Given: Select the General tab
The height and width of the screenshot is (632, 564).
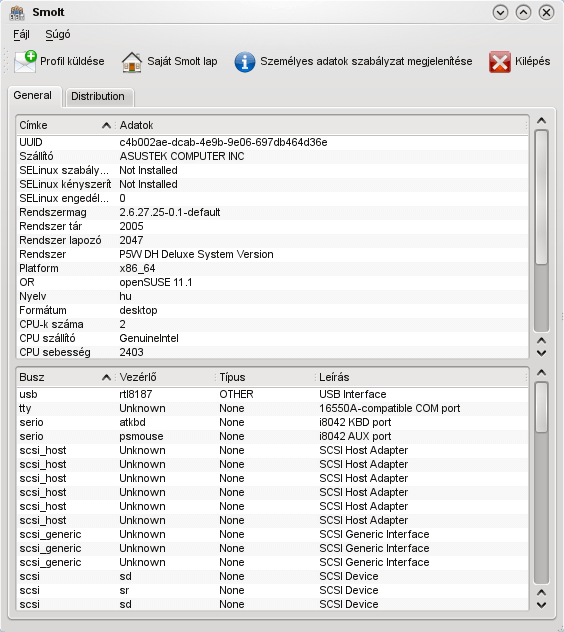Looking at the screenshot, I should coord(33,96).
